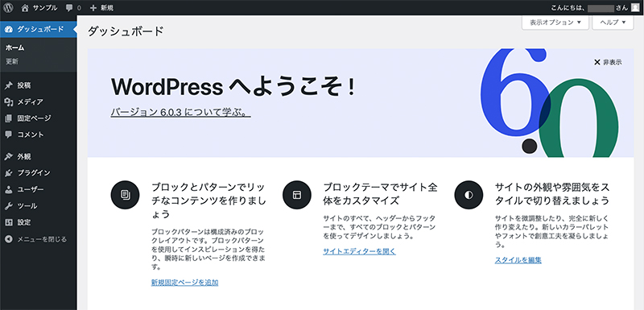Open the 投稿 pin icon in sidebar
Image resolution: width=644 pixels, height=310 pixels.
click(x=9, y=85)
